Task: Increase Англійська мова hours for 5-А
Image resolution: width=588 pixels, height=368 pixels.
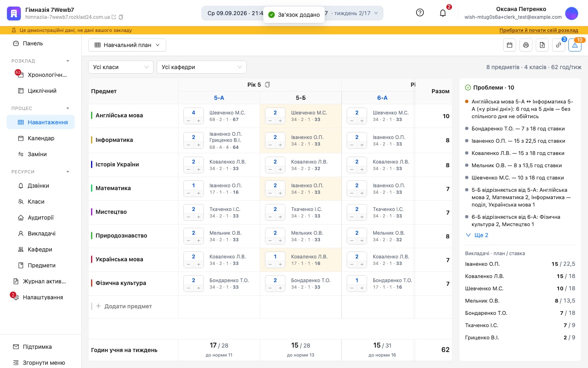Action: [x=198, y=121]
